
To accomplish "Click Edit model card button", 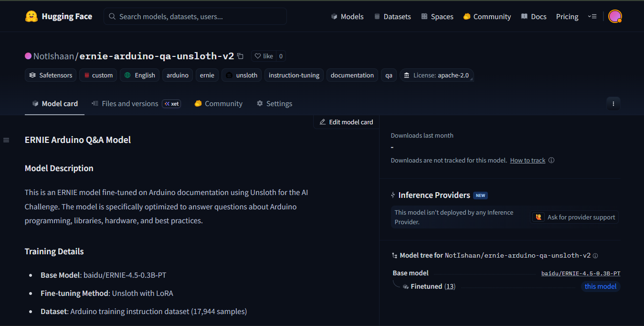I will [x=347, y=122].
